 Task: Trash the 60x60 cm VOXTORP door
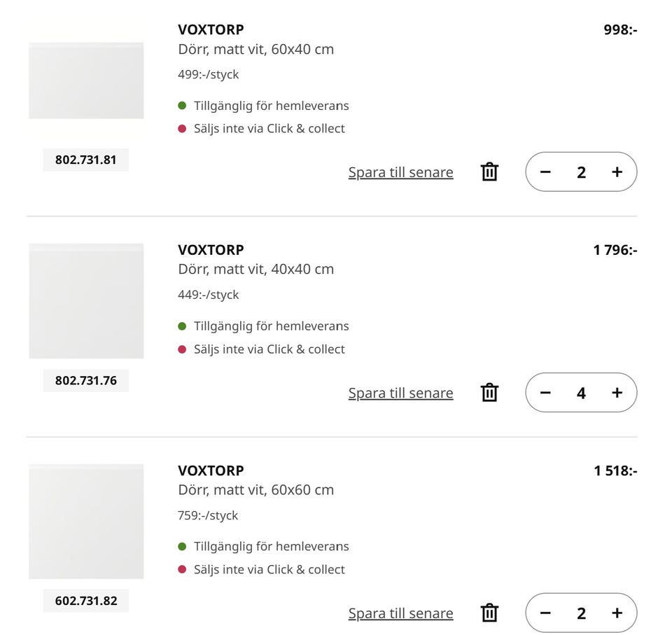(x=489, y=613)
